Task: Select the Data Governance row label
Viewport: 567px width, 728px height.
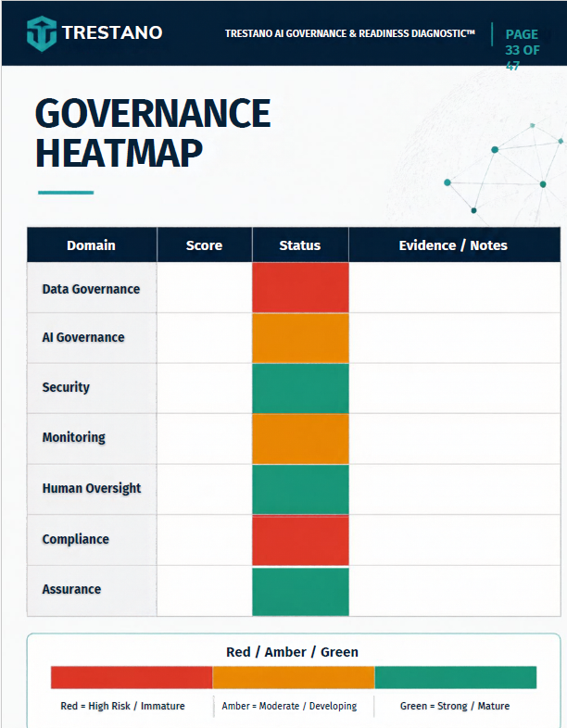Action: tap(91, 289)
